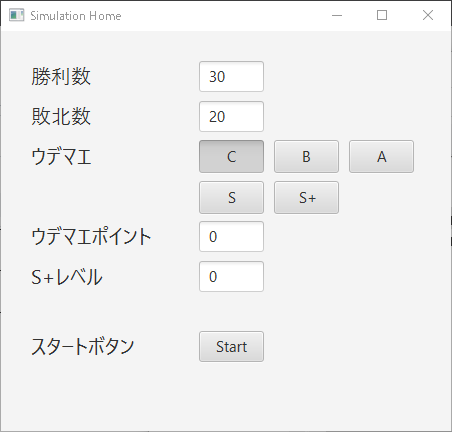Focus the 敗北数 input field showing 20
The image size is (452, 432).
pos(231,116)
